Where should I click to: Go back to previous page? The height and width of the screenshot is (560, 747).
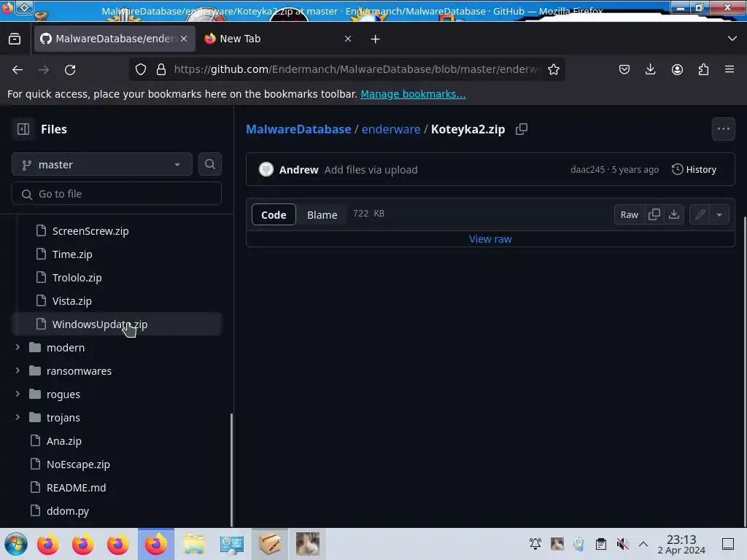[18, 69]
